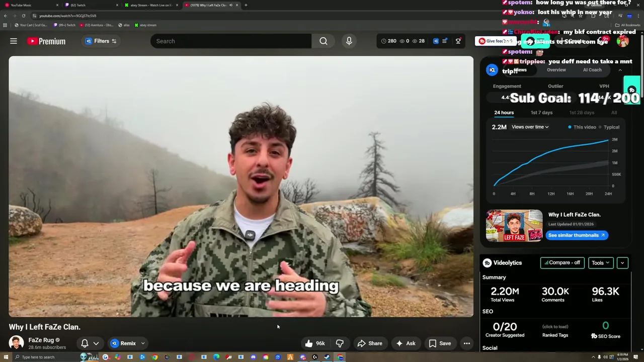Screen dimensions: 644x362
Task: Open the YouTube hamburger guide menu
Action: 14,41
